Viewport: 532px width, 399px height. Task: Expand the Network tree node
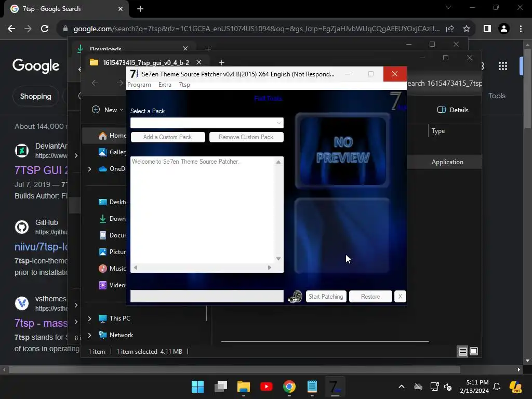89,335
